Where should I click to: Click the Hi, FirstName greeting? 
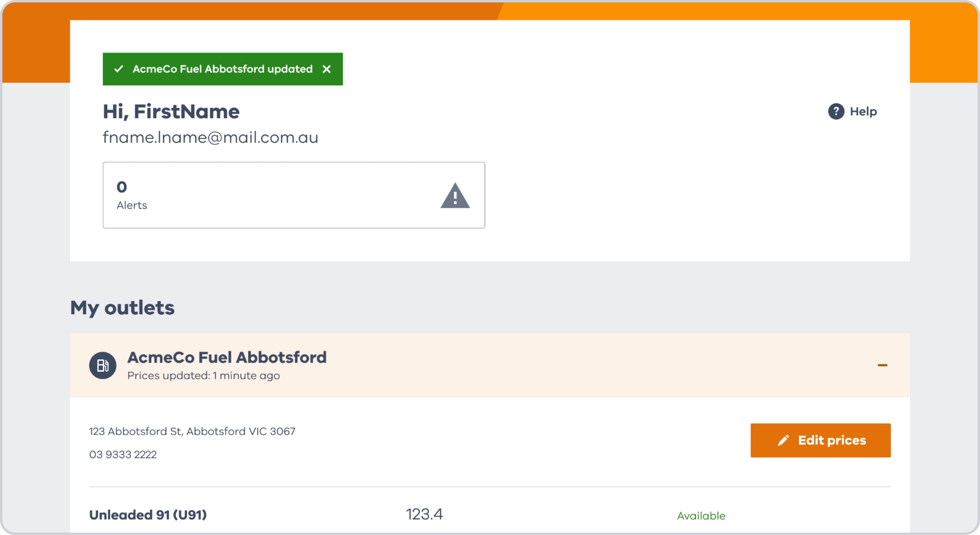pos(171,111)
